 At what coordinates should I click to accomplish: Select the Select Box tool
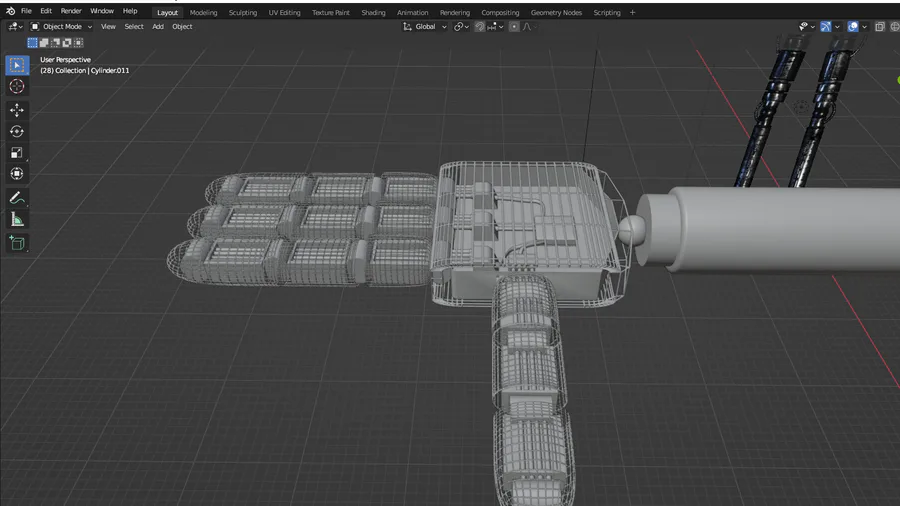point(17,65)
